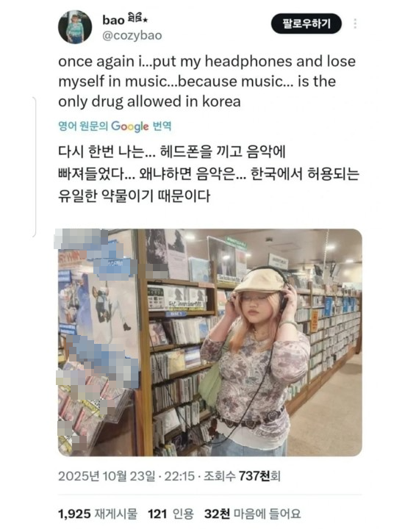Click the thread line left of tweet
The width and height of the screenshot is (405, 532).
pos(35,167)
